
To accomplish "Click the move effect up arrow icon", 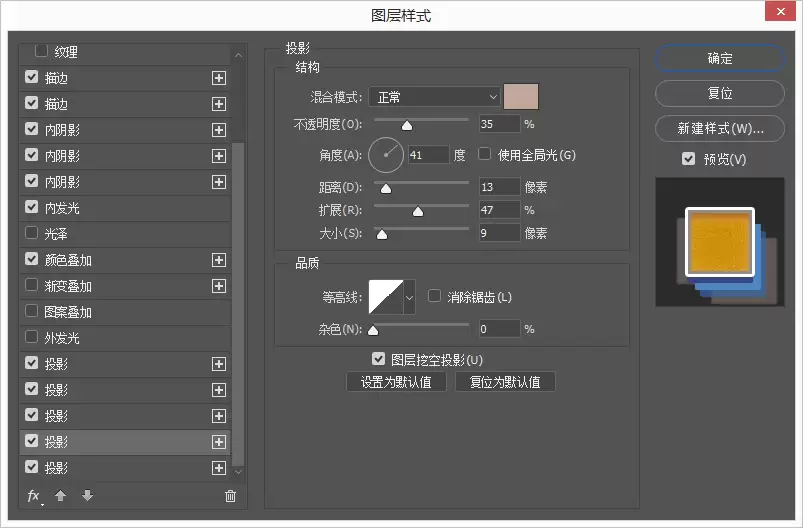I will (60, 495).
